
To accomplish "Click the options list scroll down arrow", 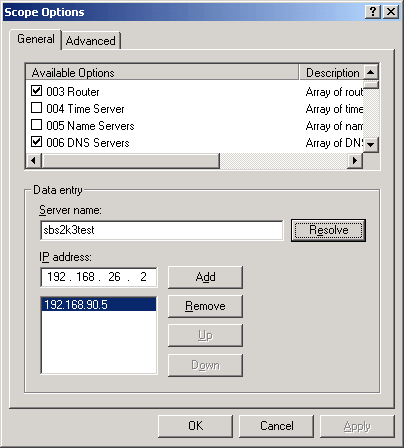I will tap(371, 145).
